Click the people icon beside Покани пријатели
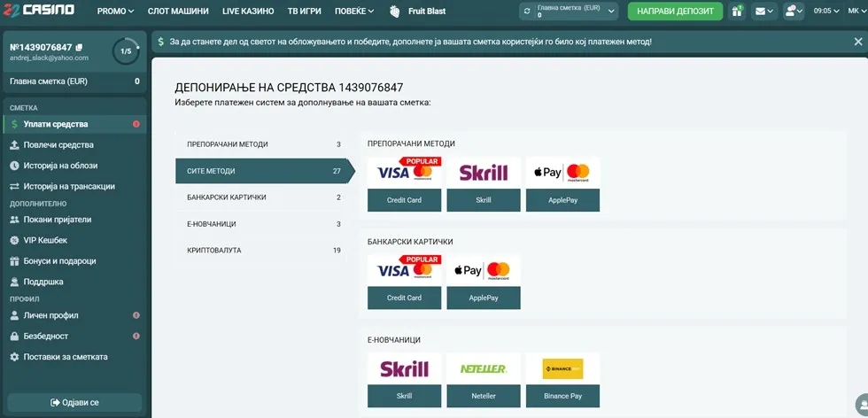This screenshot has height=418, width=868. pos(14,220)
